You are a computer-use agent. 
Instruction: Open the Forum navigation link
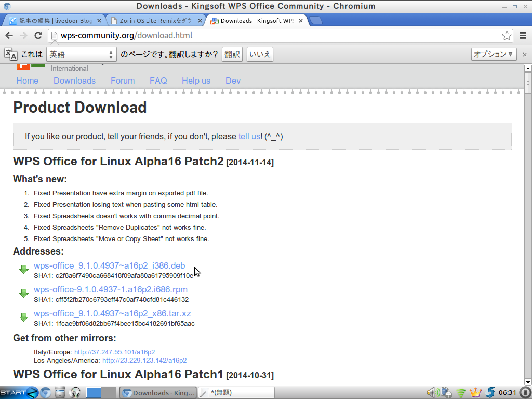(123, 81)
